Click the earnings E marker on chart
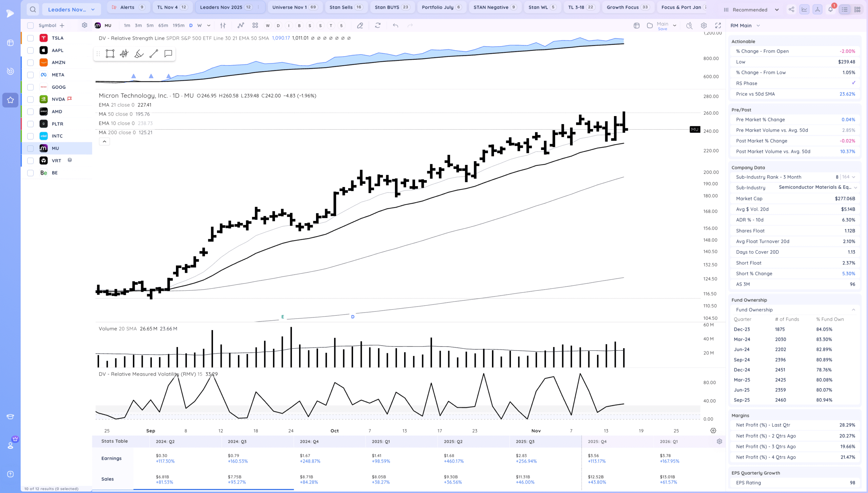 click(282, 317)
